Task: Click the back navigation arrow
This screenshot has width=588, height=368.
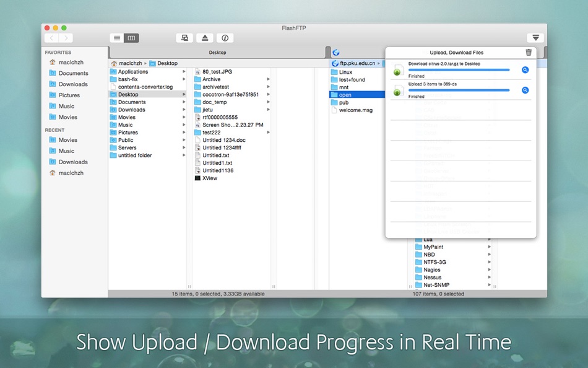Action: click(x=52, y=38)
